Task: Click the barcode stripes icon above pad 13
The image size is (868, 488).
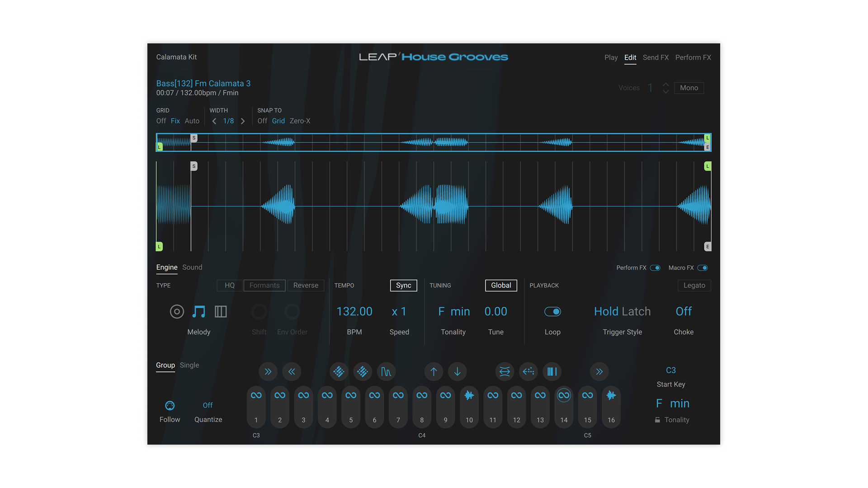Action: pos(552,371)
